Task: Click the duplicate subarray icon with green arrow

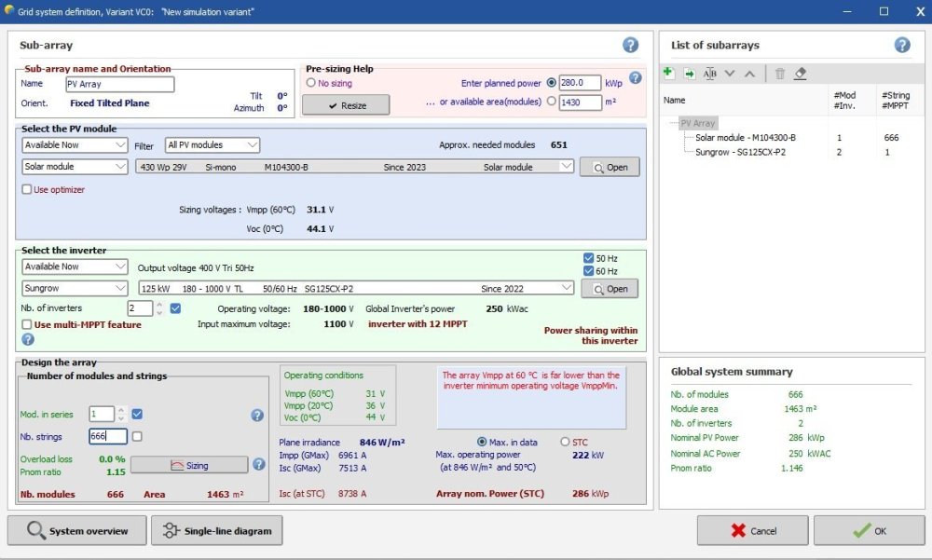Action: [689, 73]
